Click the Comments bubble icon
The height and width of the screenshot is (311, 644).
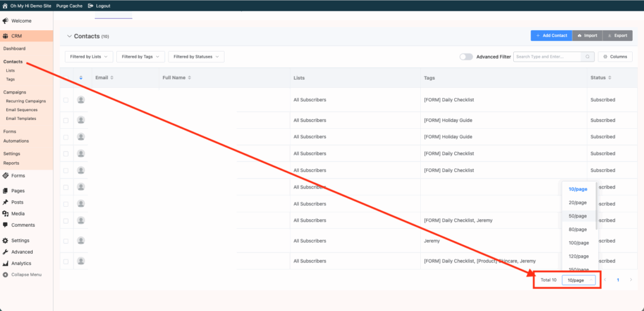(6, 225)
